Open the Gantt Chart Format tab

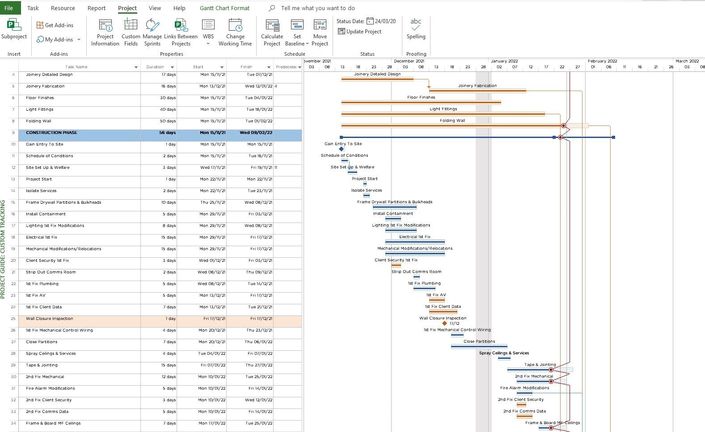pyautogui.click(x=224, y=8)
